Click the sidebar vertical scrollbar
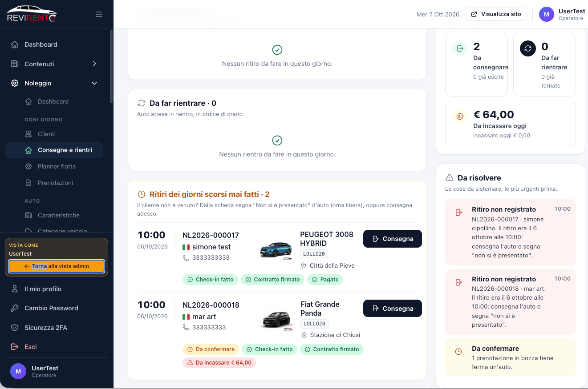This screenshot has width=588, height=389. [x=111, y=67]
